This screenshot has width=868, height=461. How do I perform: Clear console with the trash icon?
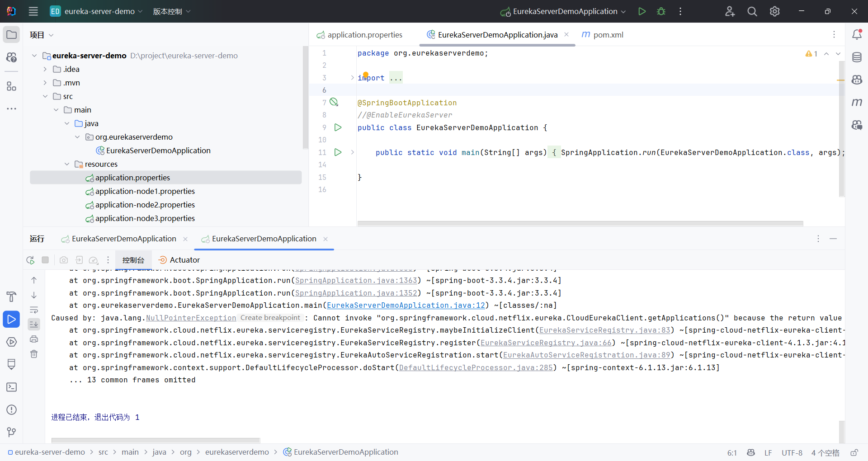34,354
